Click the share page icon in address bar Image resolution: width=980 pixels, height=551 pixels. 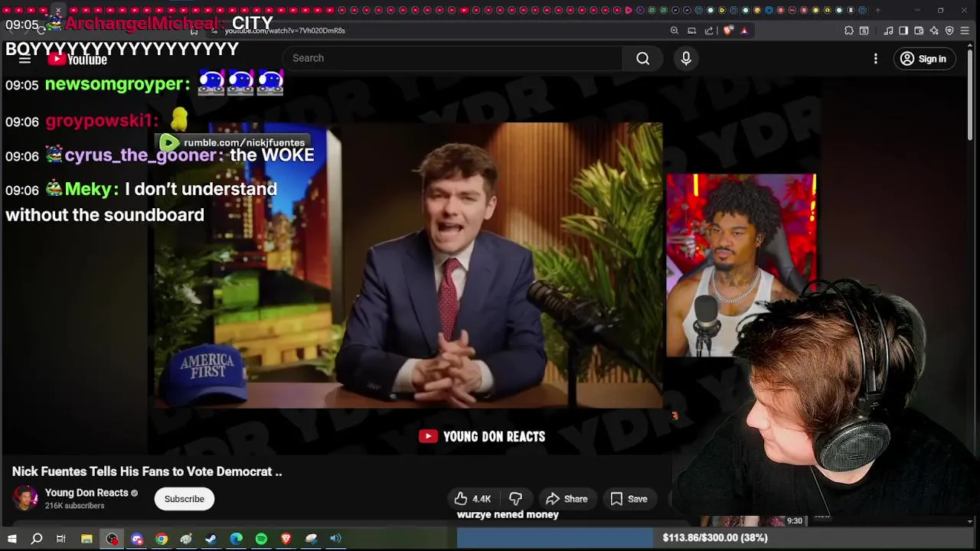[x=709, y=31]
